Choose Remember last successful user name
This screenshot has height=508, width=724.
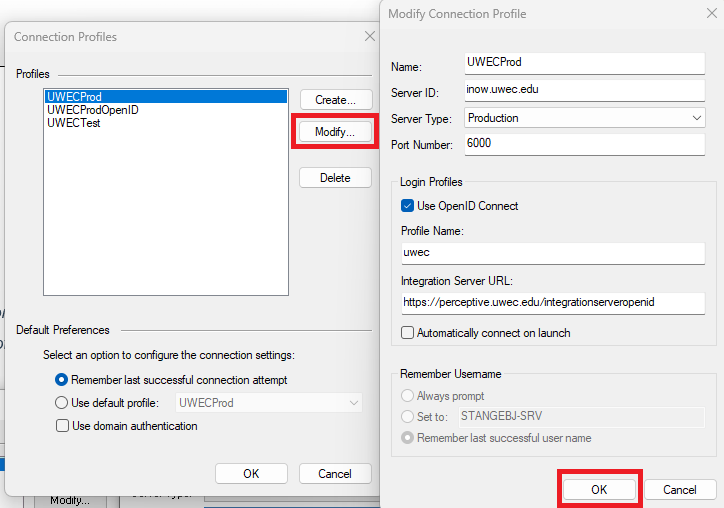pyautogui.click(x=496, y=438)
